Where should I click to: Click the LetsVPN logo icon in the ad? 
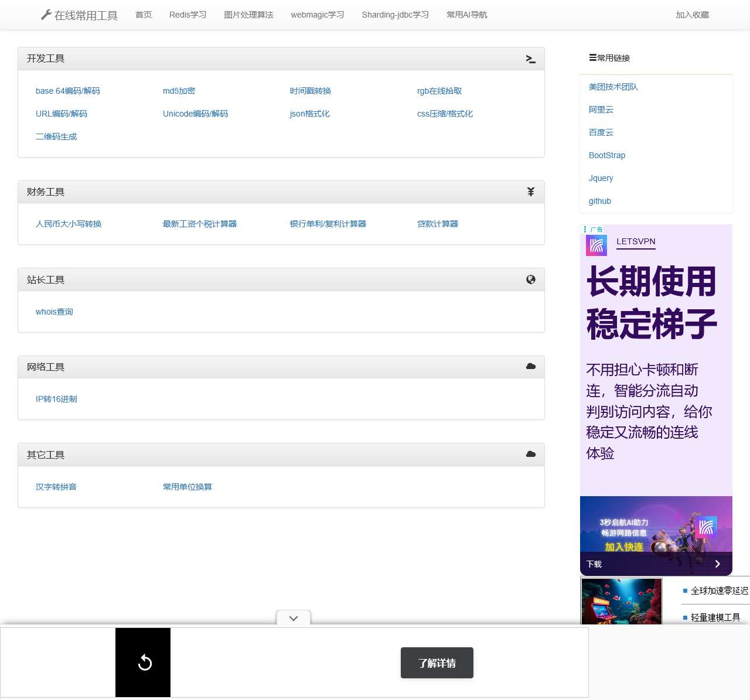pos(596,245)
